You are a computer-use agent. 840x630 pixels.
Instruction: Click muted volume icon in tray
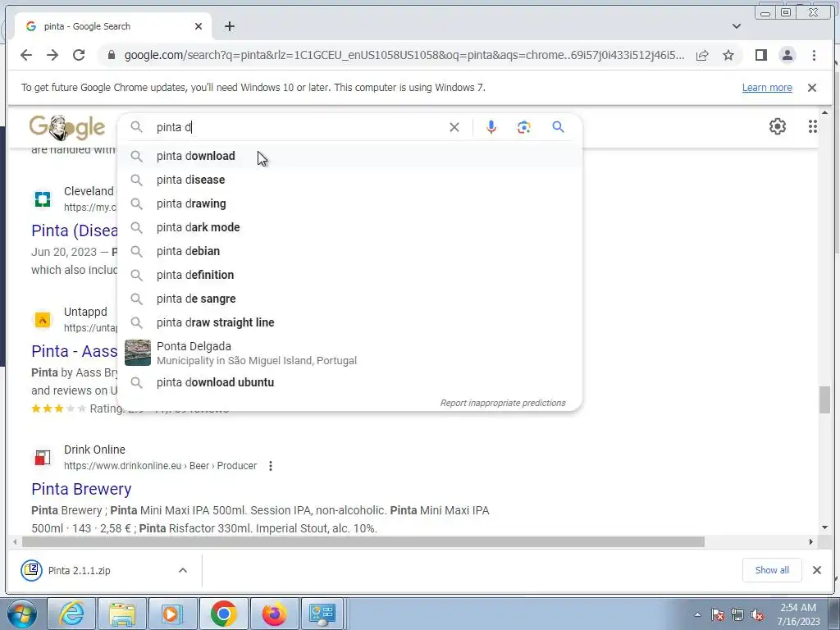click(x=757, y=614)
